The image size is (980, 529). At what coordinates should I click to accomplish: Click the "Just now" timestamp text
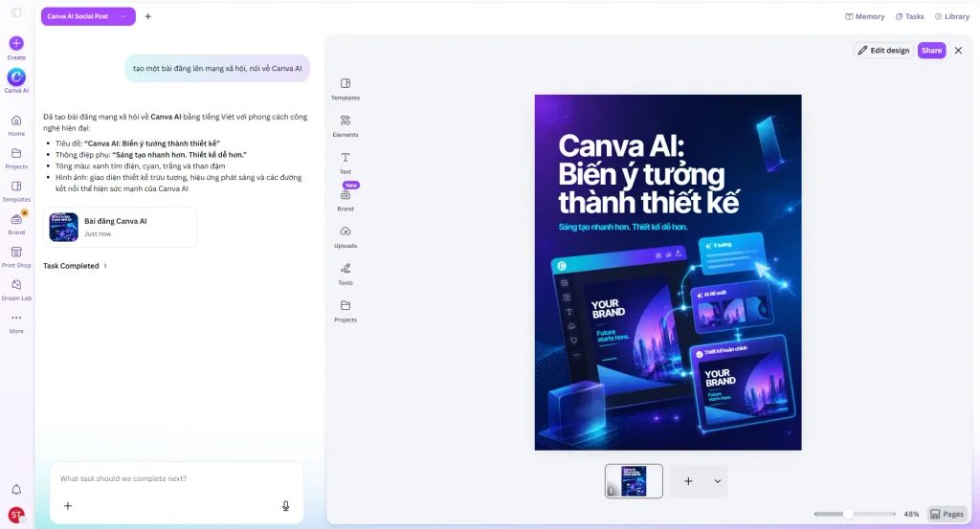point(98,234)
